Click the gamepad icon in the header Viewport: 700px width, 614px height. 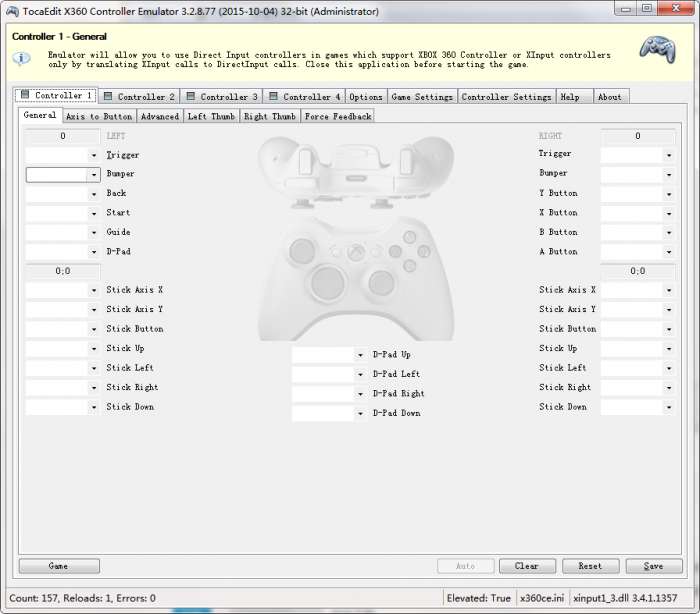point(657,48)
